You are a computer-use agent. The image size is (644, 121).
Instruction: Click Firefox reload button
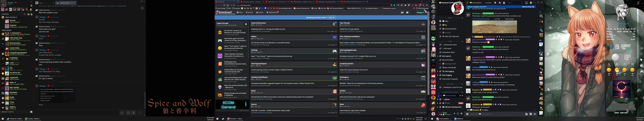[224, 5]
